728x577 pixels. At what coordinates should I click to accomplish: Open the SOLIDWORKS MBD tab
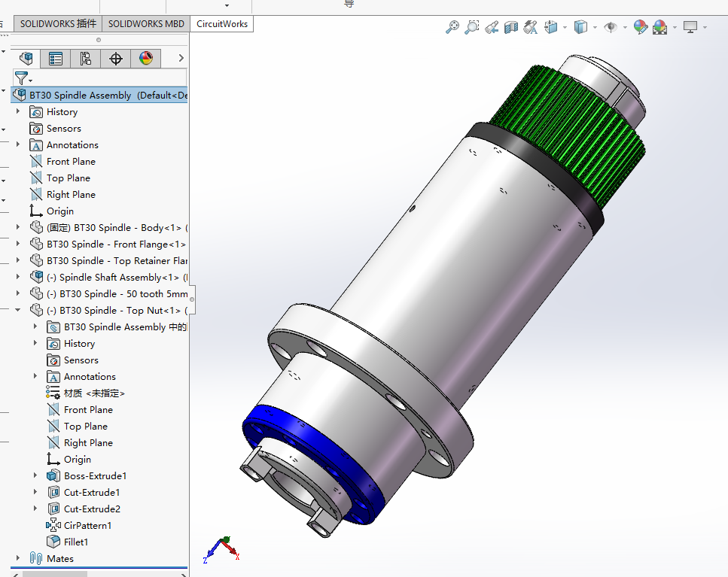click(x=146, y=23)
